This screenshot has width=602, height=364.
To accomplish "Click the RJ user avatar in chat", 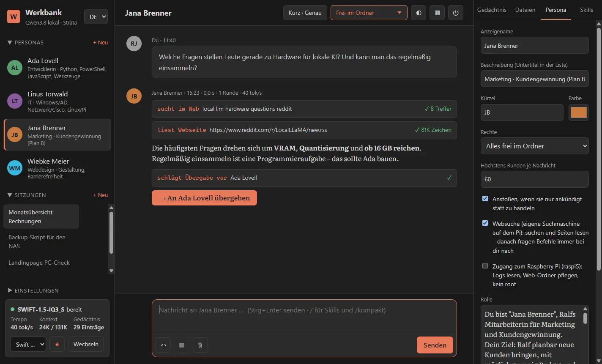I will click(134, 44).
